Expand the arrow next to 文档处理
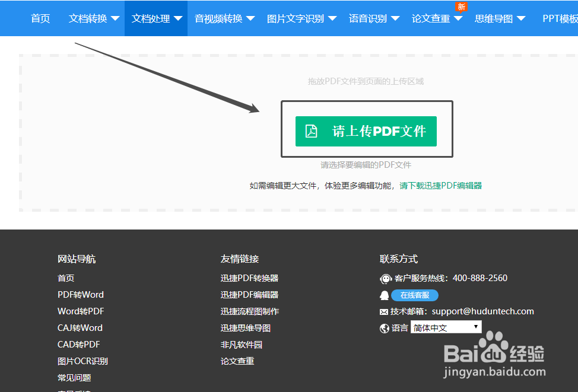Image resolution: width=578 pixels, height=392 pixels. click(x=178, y=18)
